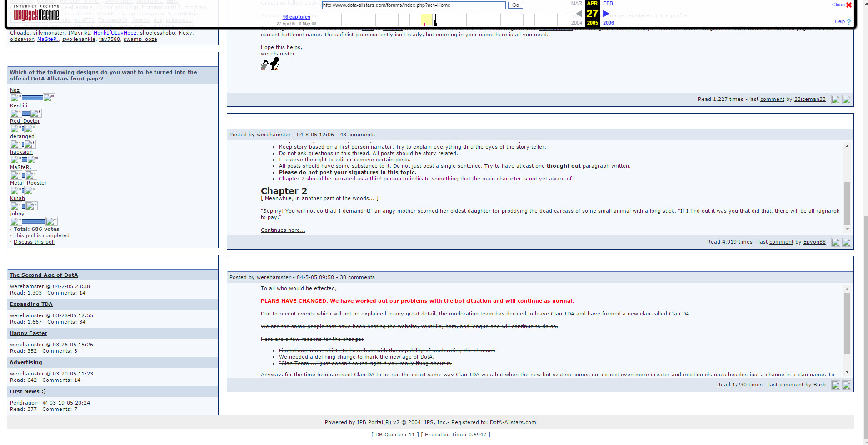
Task: Click the 33iceman33 username link
Action: [810, 99]
